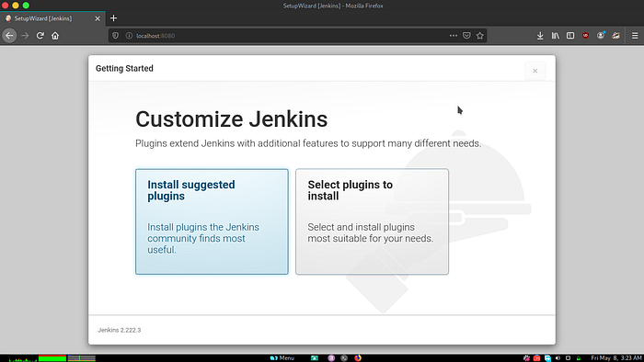Click the Getting Started dialog title

click(x=124, y=69)
